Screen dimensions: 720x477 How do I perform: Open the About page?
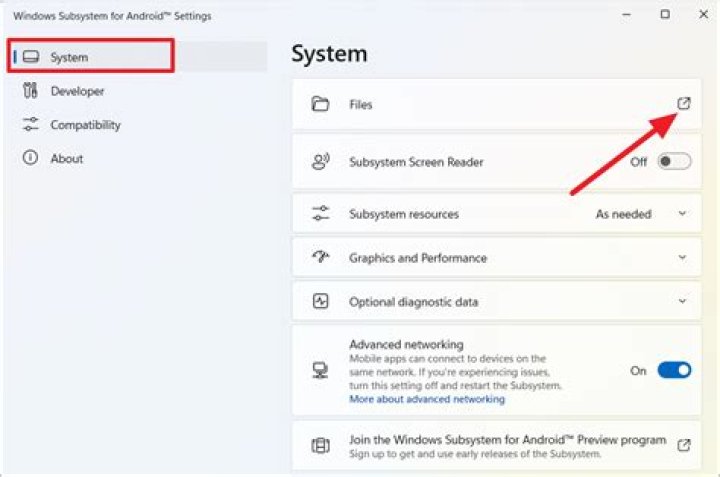[67, 158]
